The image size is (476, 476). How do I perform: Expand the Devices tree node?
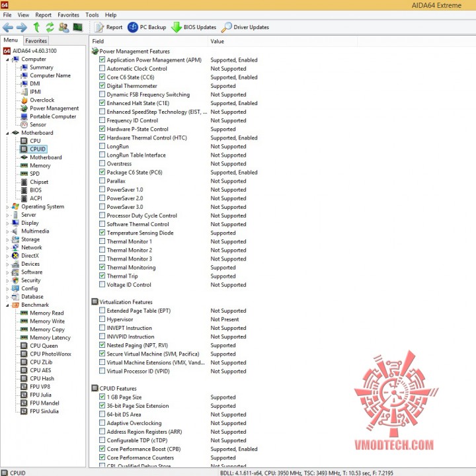(x=7, y=264)
